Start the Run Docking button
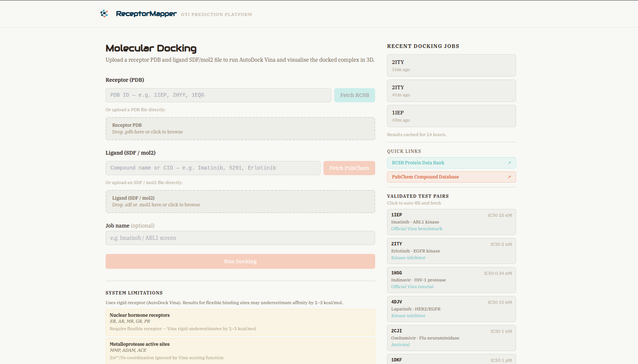This screenshot has width=638, height=364. point(240,261)
